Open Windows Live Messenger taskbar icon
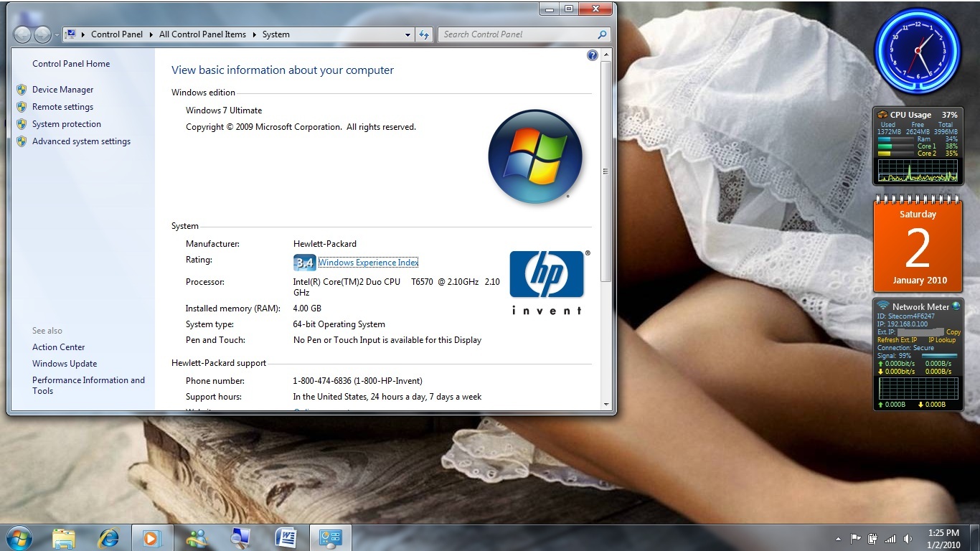This screenshot has height=551, width=980. pyautogui.click(x=197, y=538)
